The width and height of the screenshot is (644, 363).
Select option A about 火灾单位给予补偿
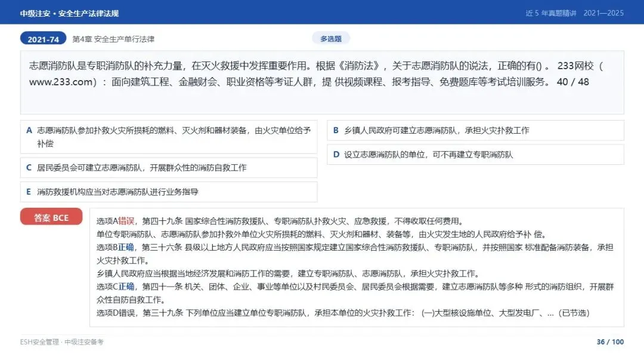click(169, 137)
